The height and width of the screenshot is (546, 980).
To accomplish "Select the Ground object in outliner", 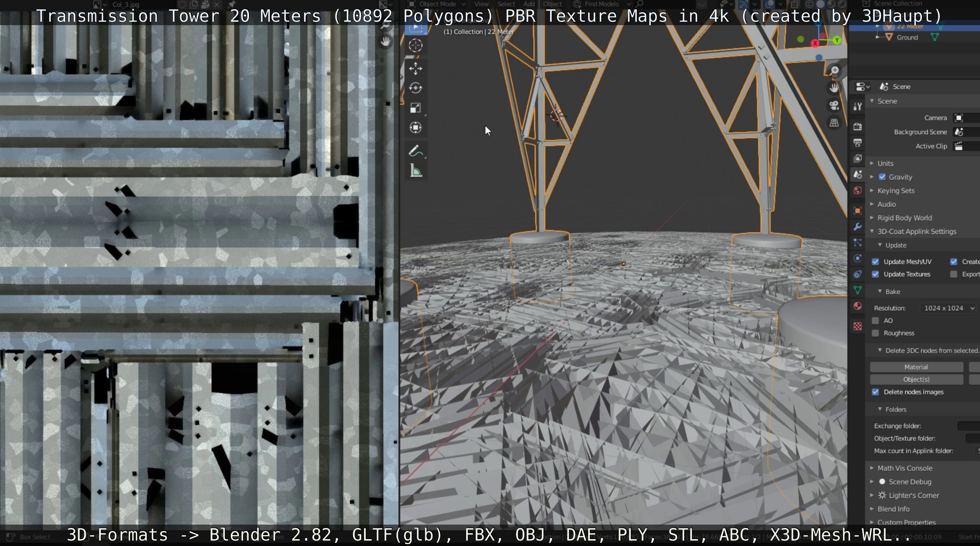I will [x=907, y=37].
